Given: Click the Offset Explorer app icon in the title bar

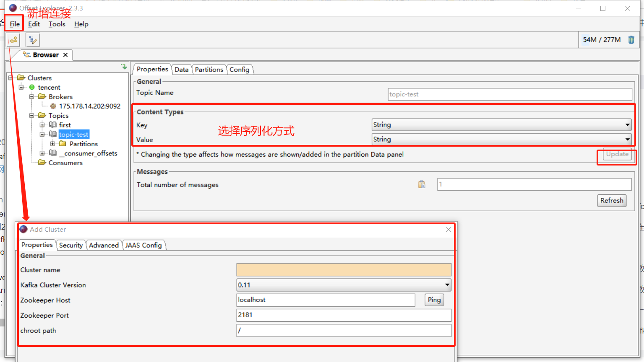Looking at the screenshot, I should pyautogui.click(x=13, y=8).
